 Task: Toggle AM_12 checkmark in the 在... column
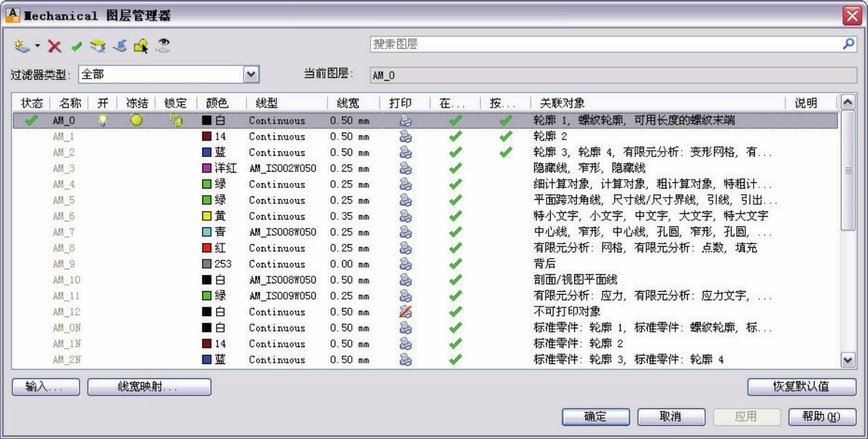[456, 311]
